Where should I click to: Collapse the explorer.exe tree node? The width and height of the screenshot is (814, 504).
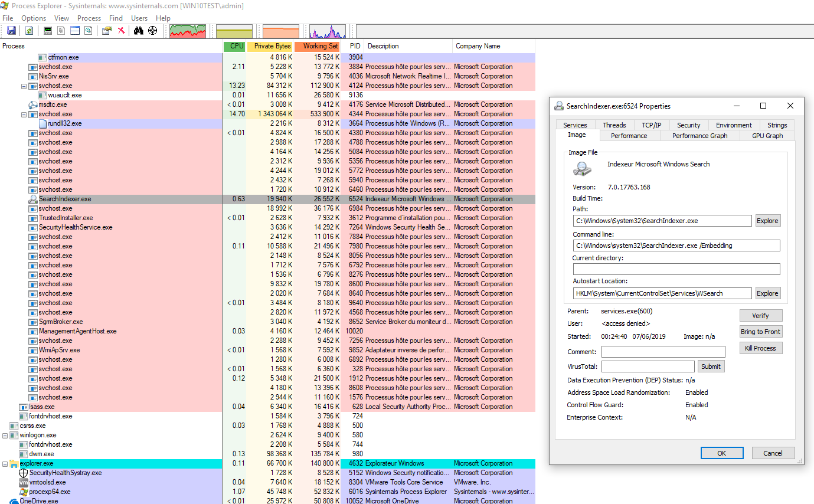(x=5, y=463)
